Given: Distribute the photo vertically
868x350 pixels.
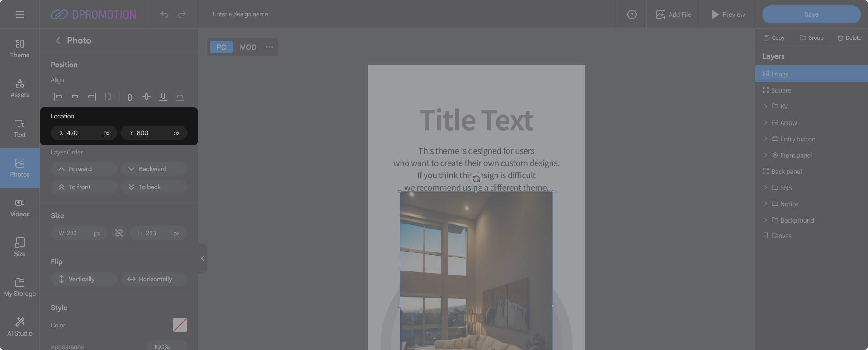Looking at the screenshot, I should [x=180, y=97].
